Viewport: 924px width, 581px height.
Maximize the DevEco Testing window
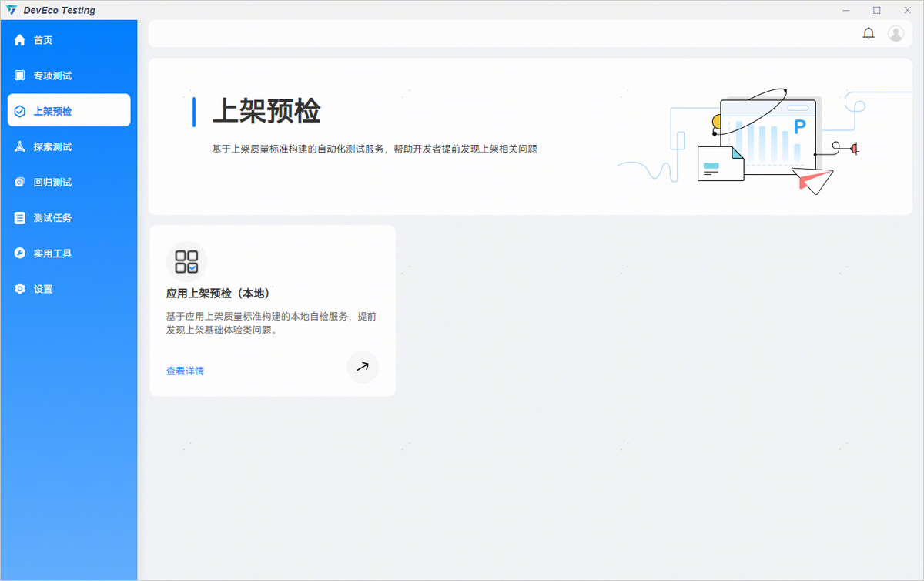click(876, 10)
